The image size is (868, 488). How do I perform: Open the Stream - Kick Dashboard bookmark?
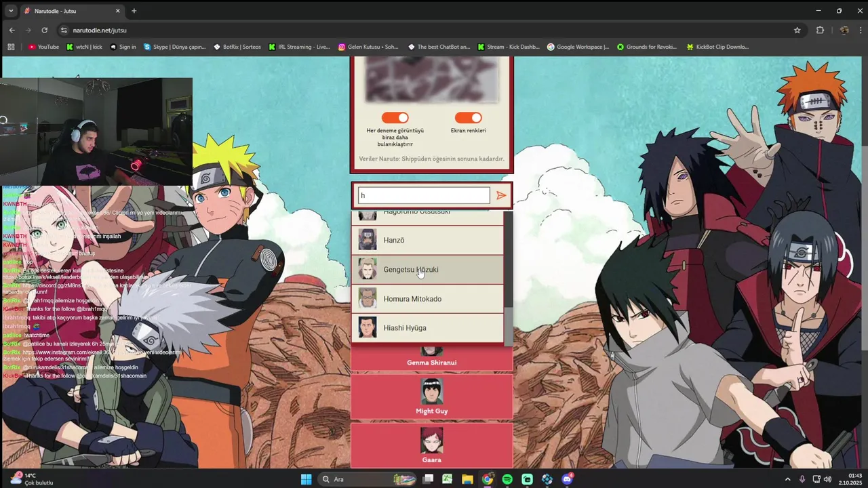509,47
